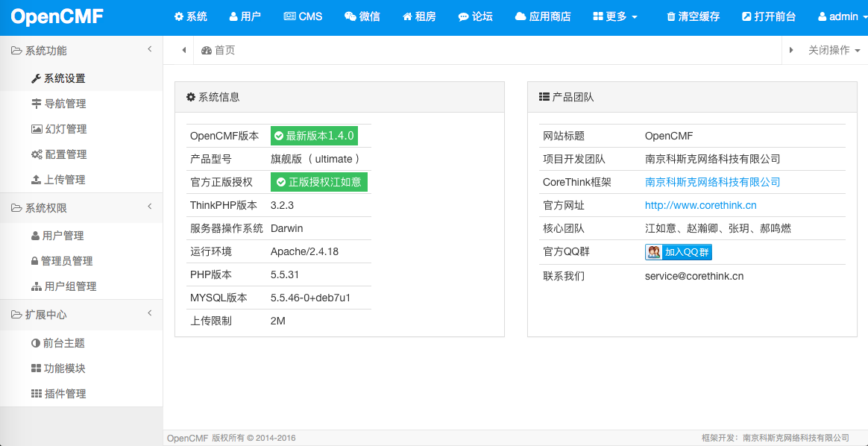Click the 最新版本1.4.0 green badge
This screenshot has width=868, height=446.
point(315,136)
